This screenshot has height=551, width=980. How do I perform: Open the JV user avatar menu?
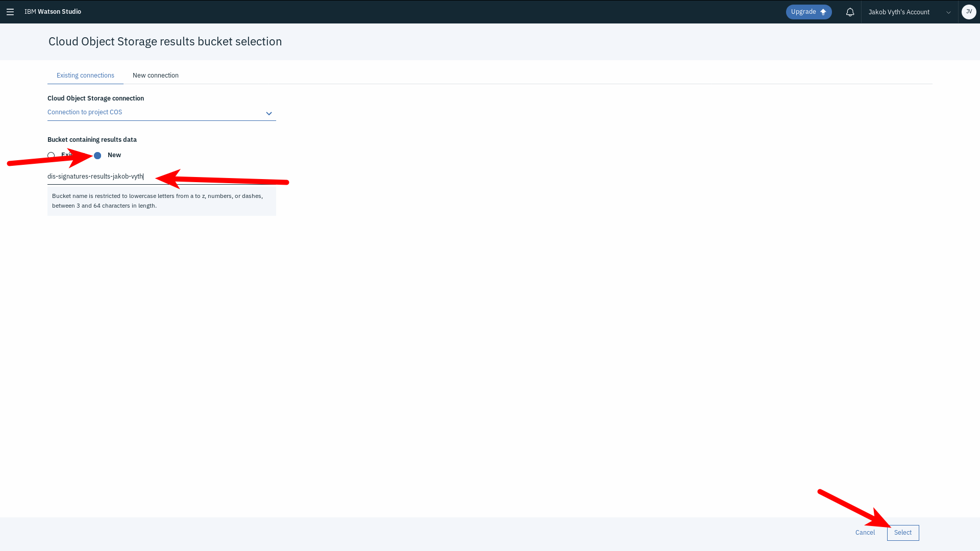pyautogui.click(x=969, y=12)
